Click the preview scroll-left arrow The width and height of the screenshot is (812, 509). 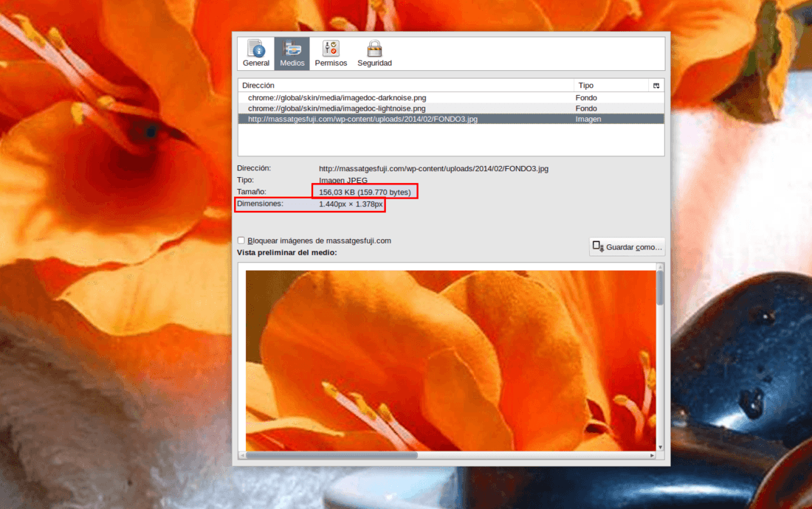tap(242, 455)
